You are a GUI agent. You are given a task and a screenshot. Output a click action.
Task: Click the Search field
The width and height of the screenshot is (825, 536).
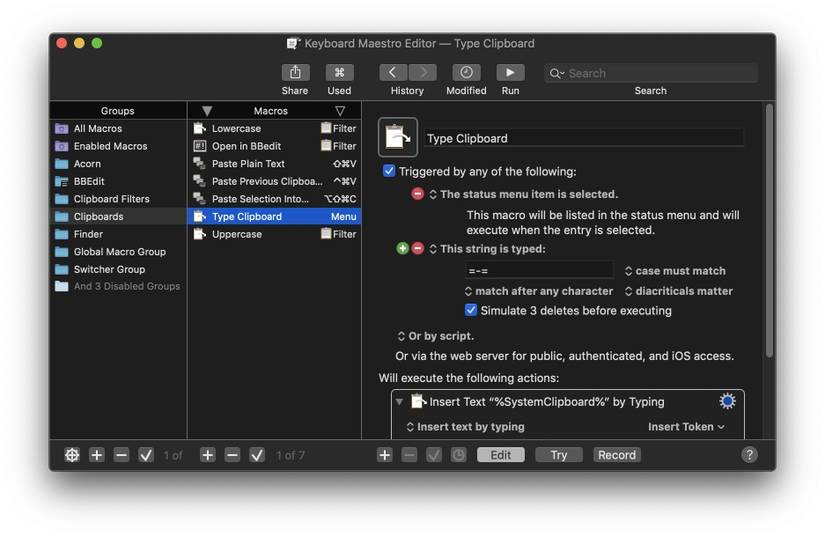pos(651,73)
